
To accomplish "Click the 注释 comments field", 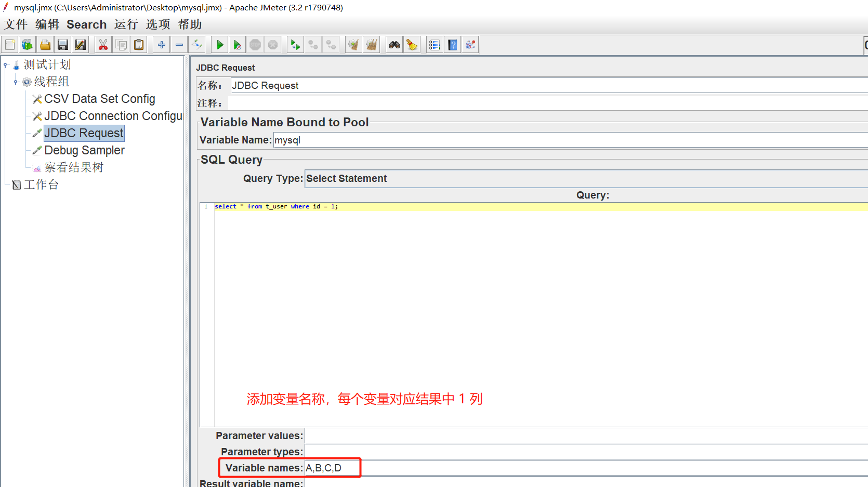I will pyautogui.click(x=548, y=103).
